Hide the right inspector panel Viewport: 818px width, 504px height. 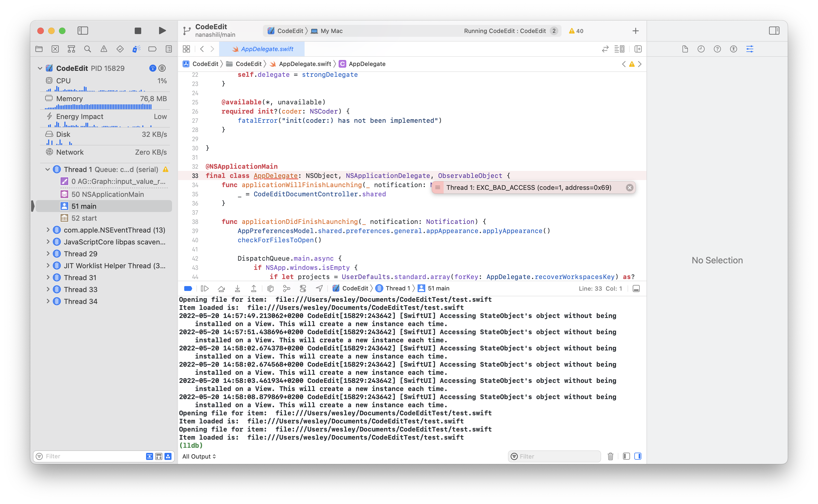pyautogui.click(x=774, y=31)
